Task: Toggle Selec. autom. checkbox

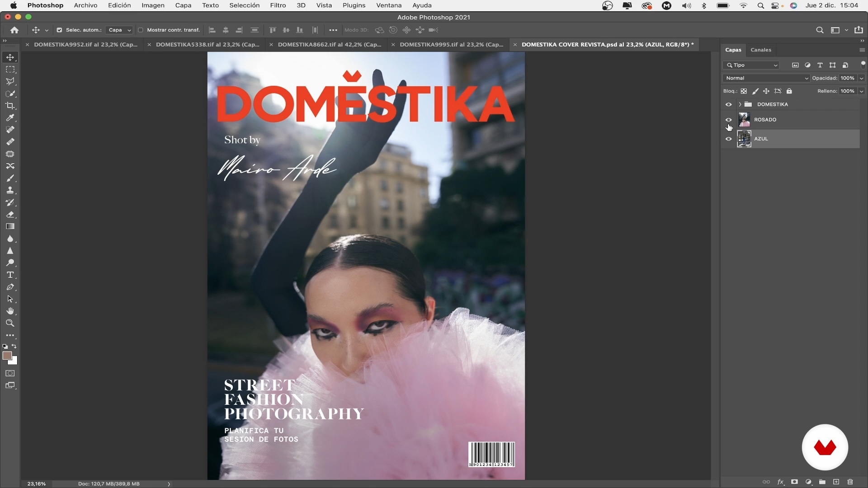Action: click(x=59, y=30)
